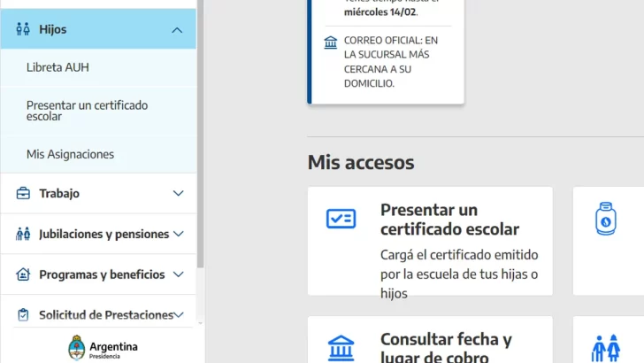Click the bank building icon beside Consultar fecha
The image size is (644, 363).
click(x=341, y=346)
